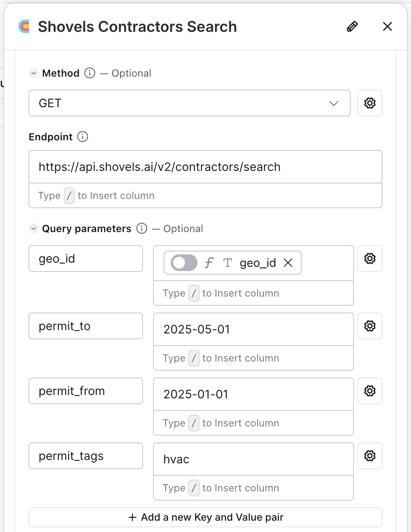This screenshot has height=532, width=411.
Task: Click the pencil edit icon in the header
Action: click(x=352, y=26)
